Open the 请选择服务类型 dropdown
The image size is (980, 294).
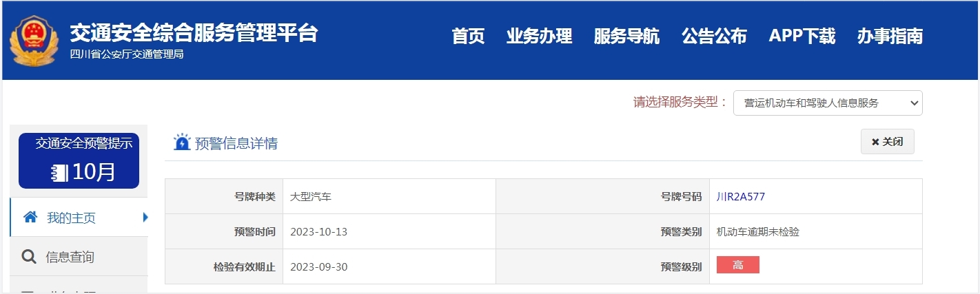pyautogui.click(x=828, y=103)
